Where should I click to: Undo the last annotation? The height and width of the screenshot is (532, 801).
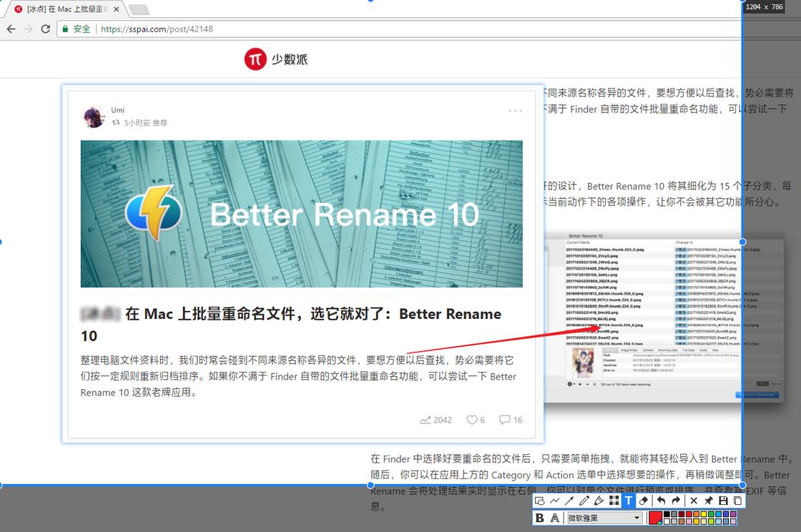[x=662, y=501]
